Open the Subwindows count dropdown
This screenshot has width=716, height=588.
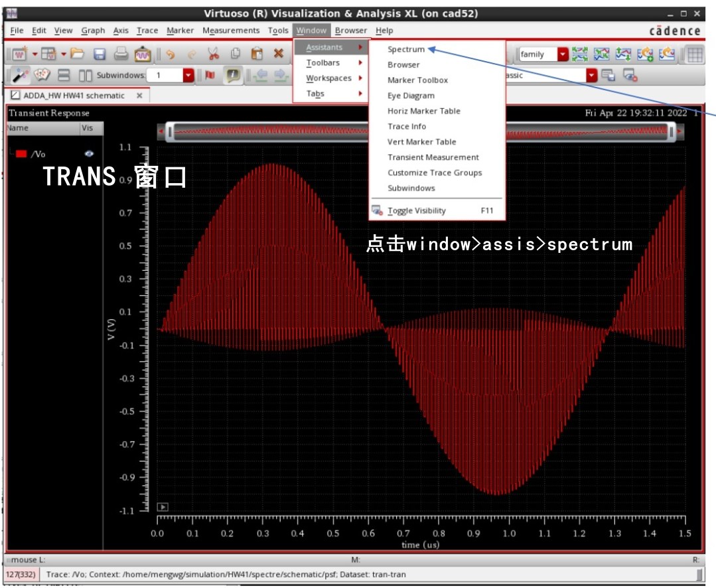click(188, 75)
